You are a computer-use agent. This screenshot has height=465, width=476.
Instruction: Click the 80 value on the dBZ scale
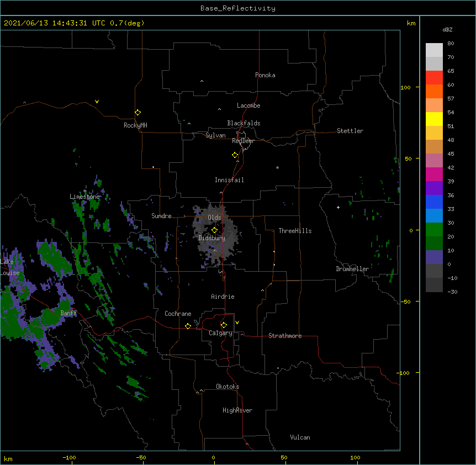451,44
